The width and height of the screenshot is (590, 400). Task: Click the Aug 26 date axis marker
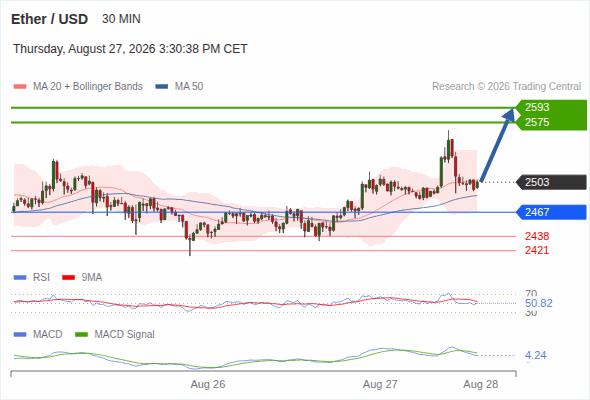pos(208,384)
